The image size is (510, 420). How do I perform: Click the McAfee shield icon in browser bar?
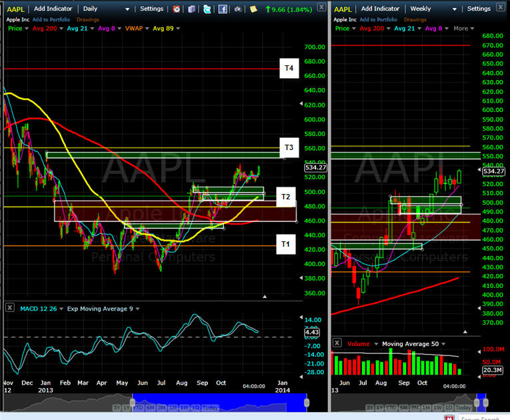[x=449, y=417]
